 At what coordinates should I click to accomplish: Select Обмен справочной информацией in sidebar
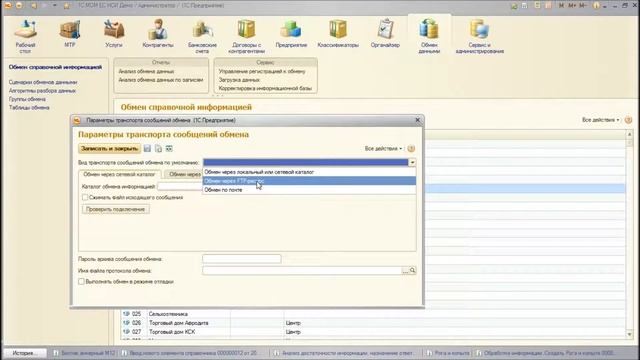click(55, 67)
